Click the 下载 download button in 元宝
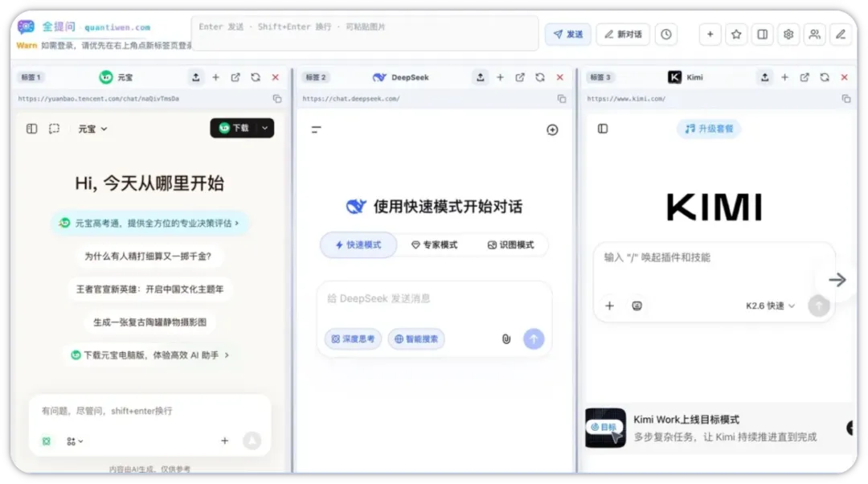The height and width of the screenshot is (484, 868). tap(235, 128)
